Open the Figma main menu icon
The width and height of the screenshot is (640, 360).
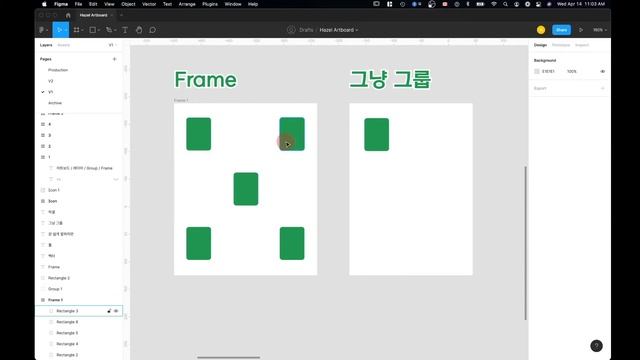(42, 30)
